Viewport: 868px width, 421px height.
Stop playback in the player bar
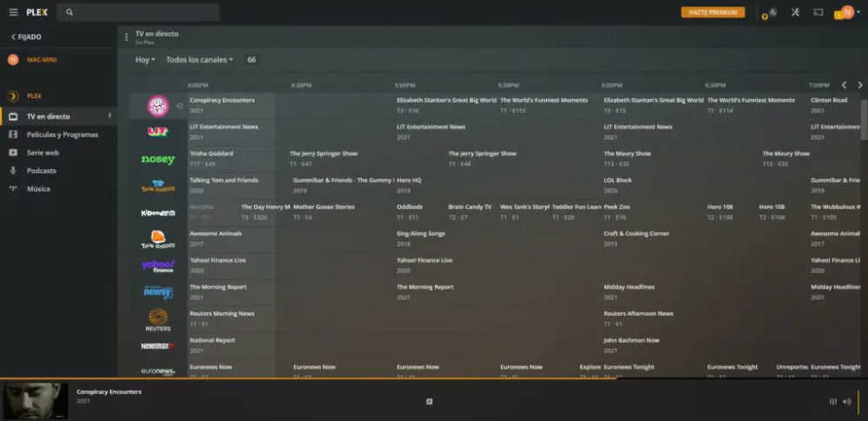(429, 402)
